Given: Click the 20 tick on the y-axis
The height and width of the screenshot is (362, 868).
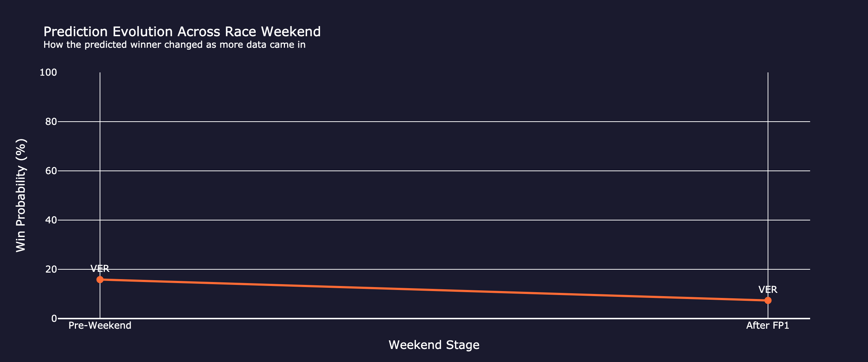Looking at the screenshot, I should pos(51,269).
